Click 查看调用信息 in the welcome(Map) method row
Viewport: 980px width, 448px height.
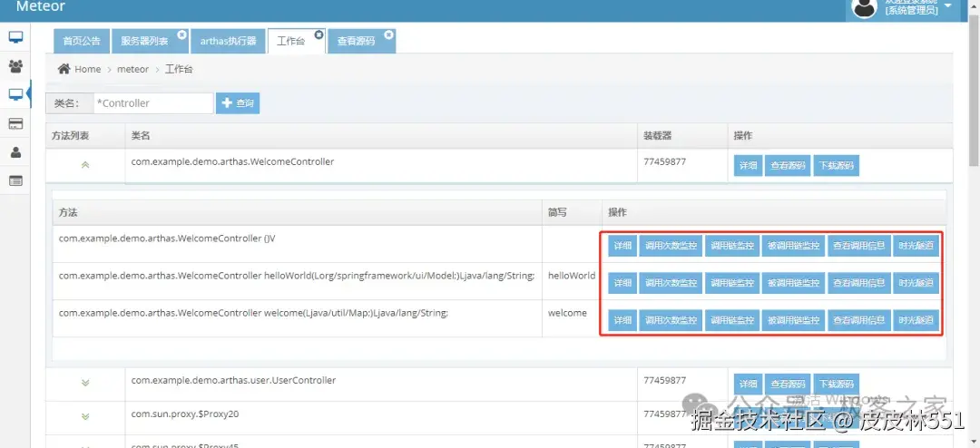tap(858, 320)
